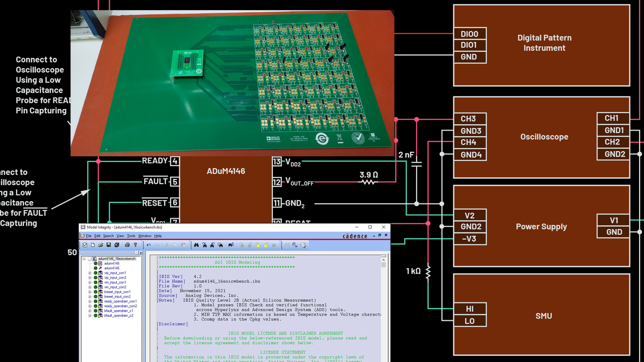Expand the vip_input_con1 tree node
Viewport: 644px width, 362px height.
click(x=90, y=273)
